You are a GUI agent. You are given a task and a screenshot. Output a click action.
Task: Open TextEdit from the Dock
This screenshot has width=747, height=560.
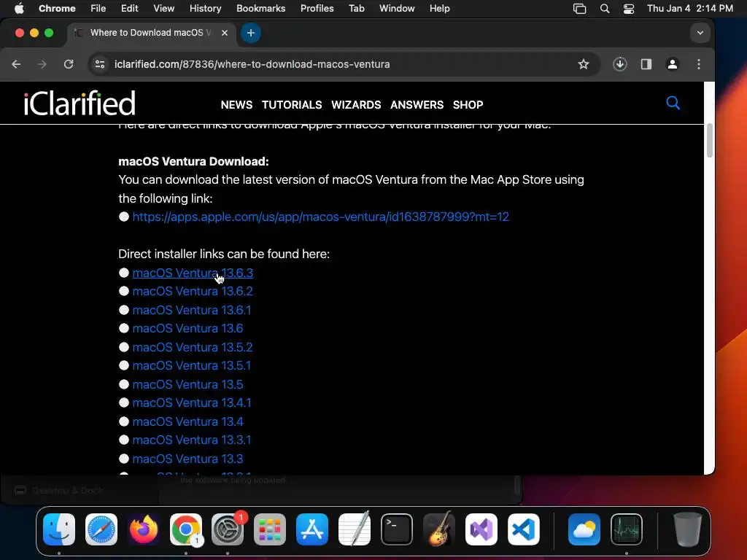coord(355,529)
